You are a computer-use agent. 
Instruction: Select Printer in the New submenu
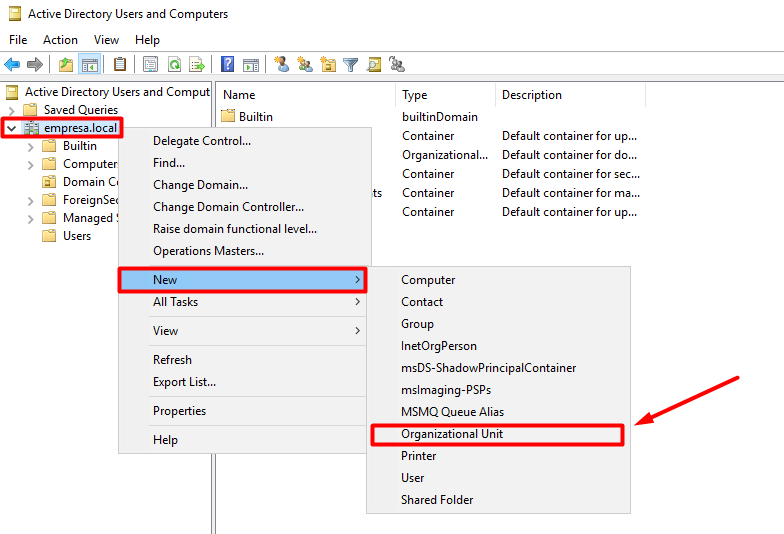498,456
